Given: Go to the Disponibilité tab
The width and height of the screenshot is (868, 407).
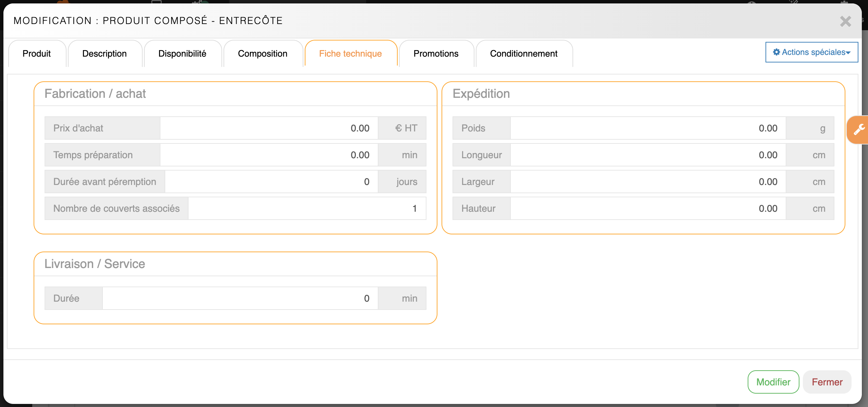Looking at the screenshot, I should tap(182, 54).
